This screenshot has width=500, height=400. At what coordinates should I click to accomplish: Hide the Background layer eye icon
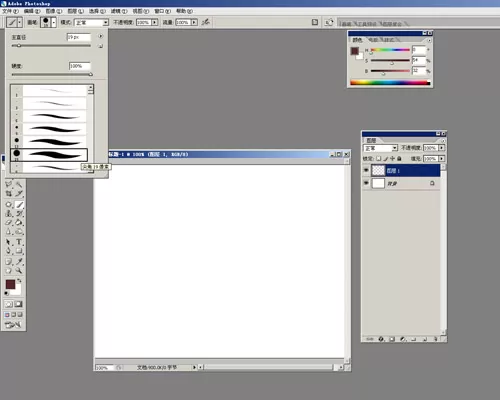[x=366, y=183]
